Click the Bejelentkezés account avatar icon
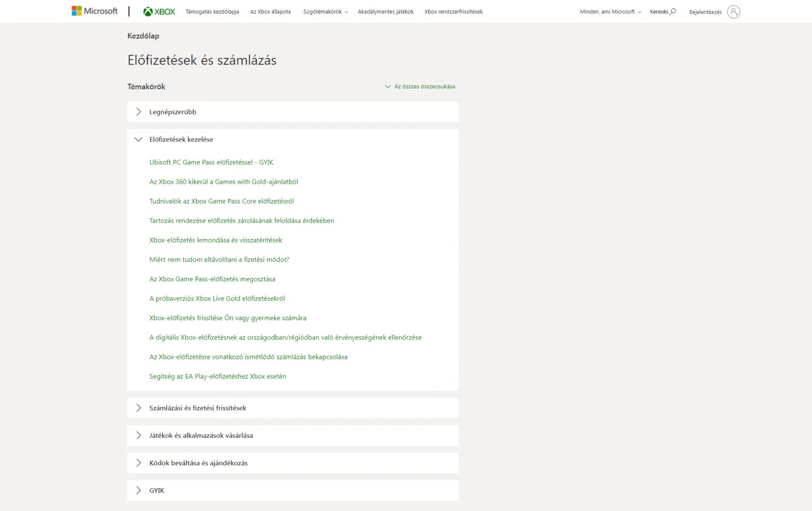Image resolution: width=812 pixels, height=511 pixels. tap(734, 11)
